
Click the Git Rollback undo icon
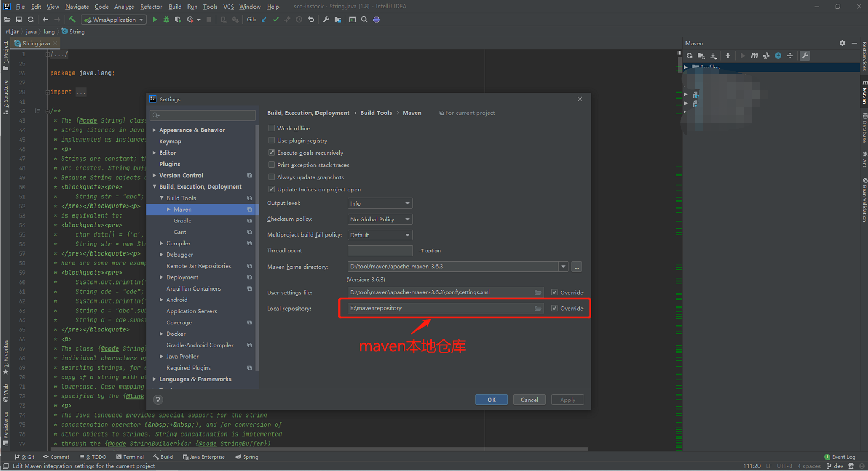(x=311, y=20)
